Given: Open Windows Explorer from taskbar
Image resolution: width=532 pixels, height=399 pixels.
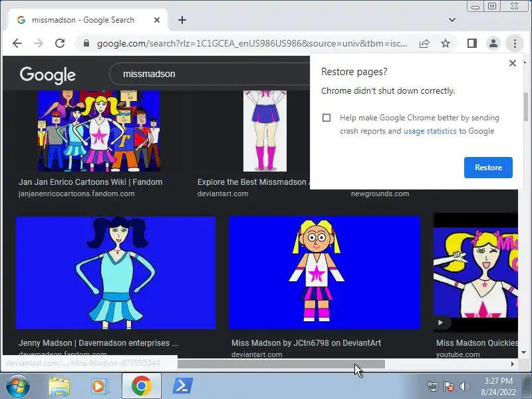Looking at the screenshot, I should 59,386.
